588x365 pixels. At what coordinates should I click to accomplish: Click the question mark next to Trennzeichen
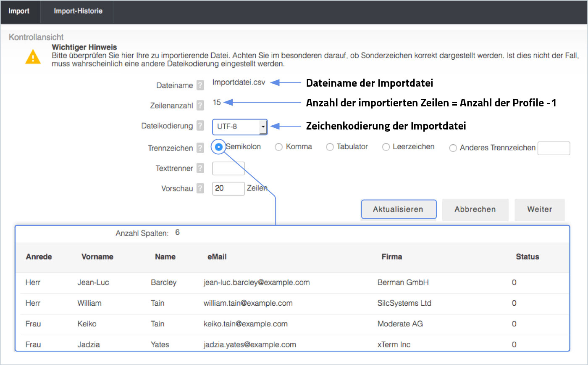[200, 148]
